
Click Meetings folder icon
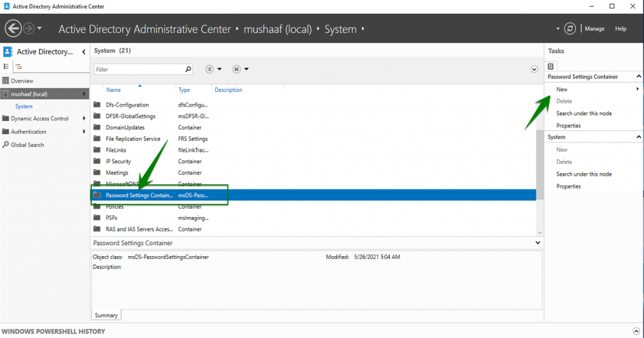pos(97,172)
